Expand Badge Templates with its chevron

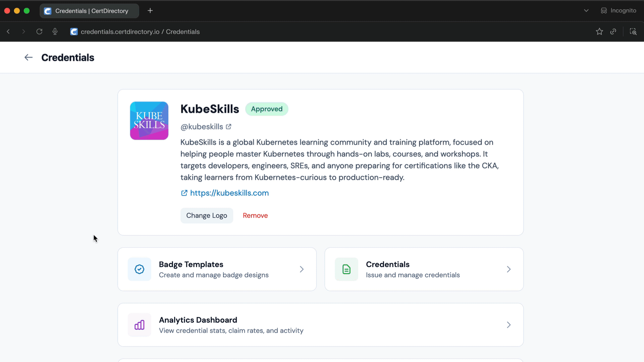[x=302, y=269]
